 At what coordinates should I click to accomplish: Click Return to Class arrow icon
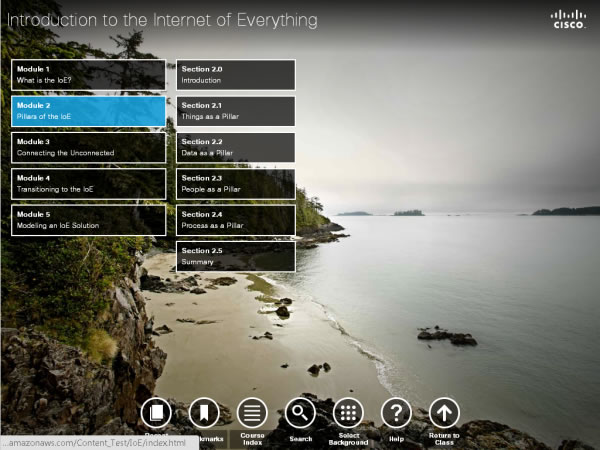pyautogui.click(x=444, y=413)
